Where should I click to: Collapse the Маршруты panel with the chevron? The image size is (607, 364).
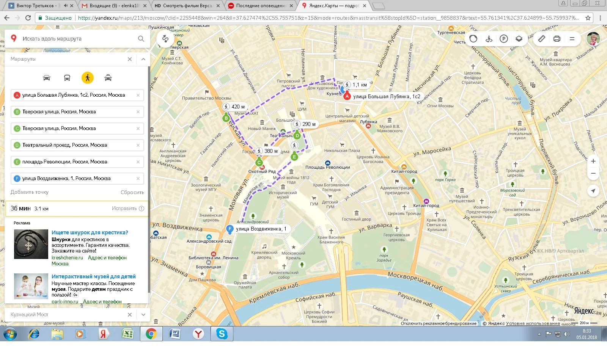click(x=143, y=59)
